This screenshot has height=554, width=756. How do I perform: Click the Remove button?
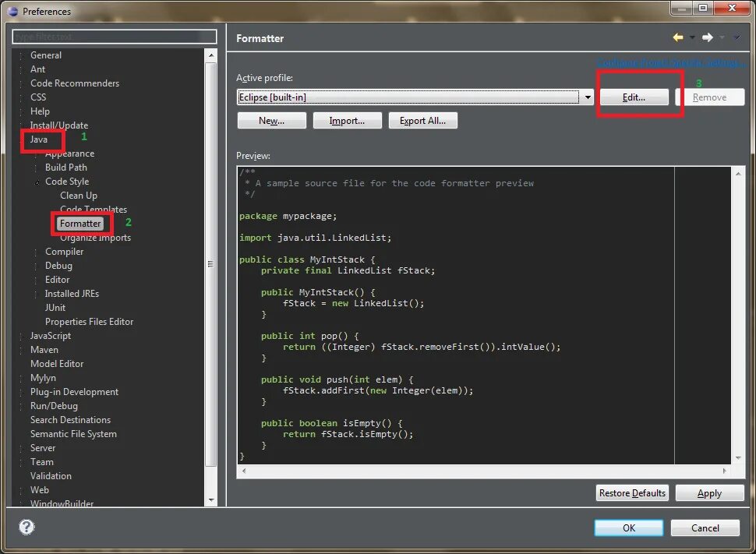pyautogui.click(x=709, y=97)
